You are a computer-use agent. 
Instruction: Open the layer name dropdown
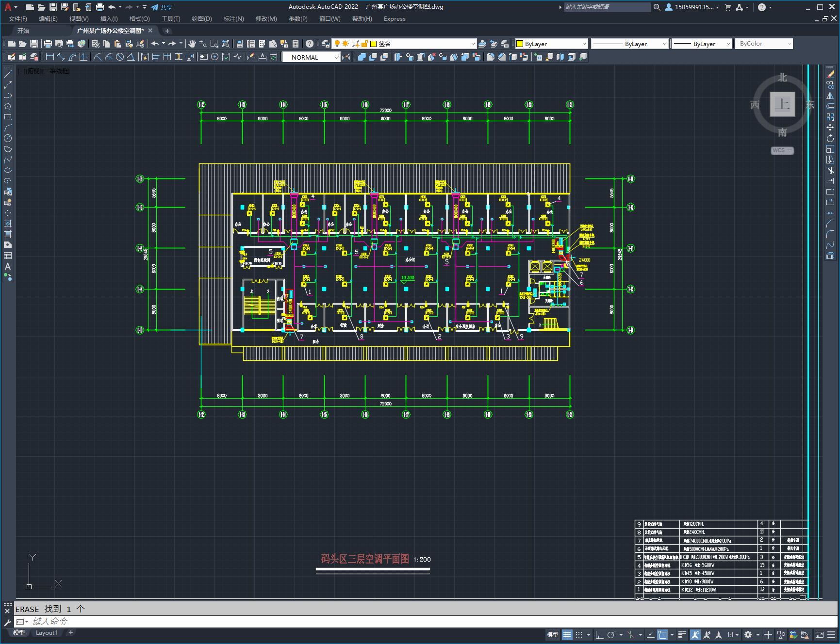(473, 44)
